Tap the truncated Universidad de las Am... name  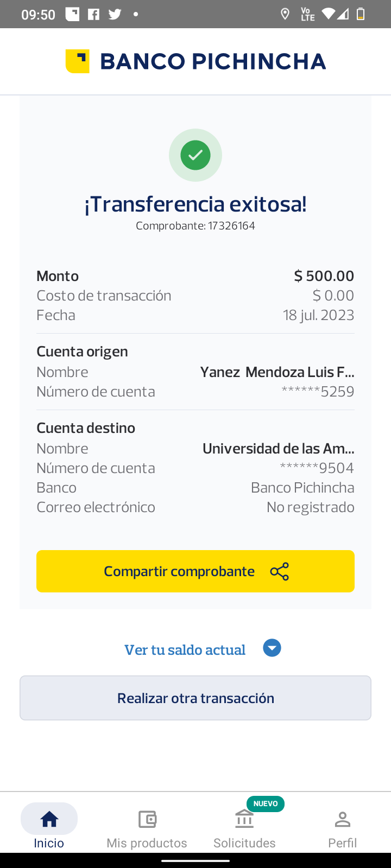278,449
